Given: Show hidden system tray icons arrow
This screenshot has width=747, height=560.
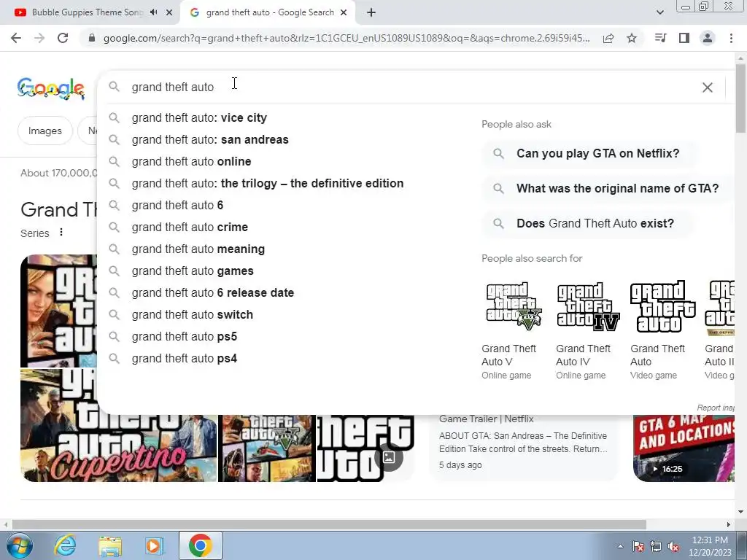Looking at the screenshot, I should [x=620, y=546].
